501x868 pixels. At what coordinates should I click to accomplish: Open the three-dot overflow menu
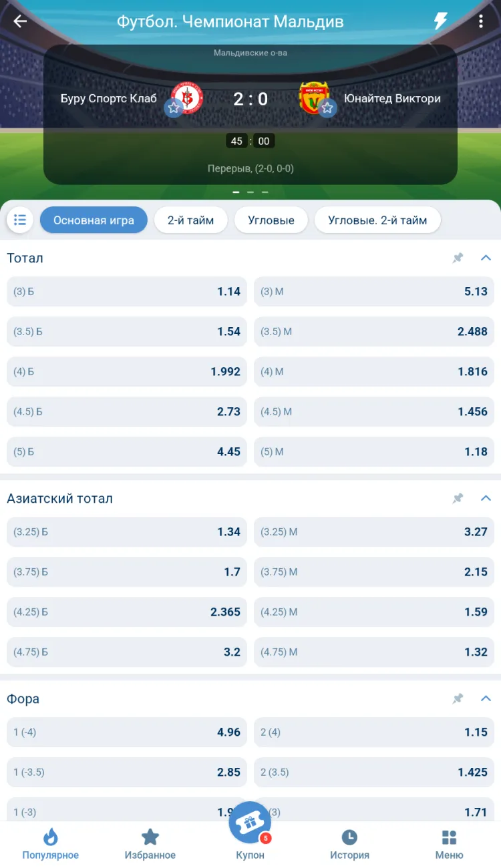[x=480, y=21]
